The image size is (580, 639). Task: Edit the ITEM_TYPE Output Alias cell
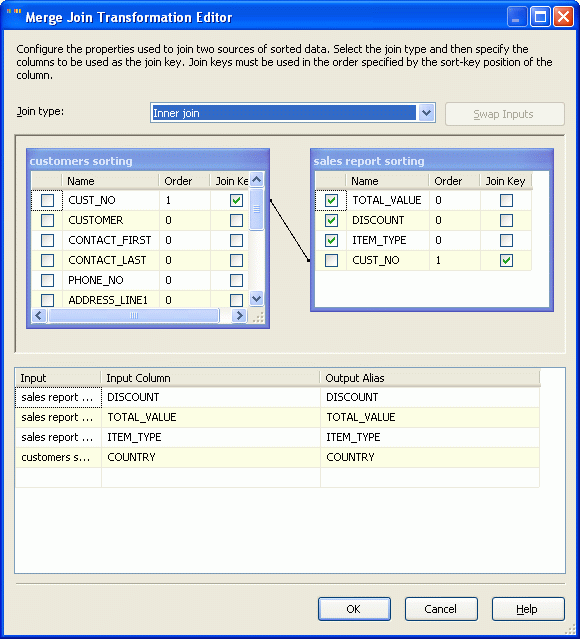[430, 437]
